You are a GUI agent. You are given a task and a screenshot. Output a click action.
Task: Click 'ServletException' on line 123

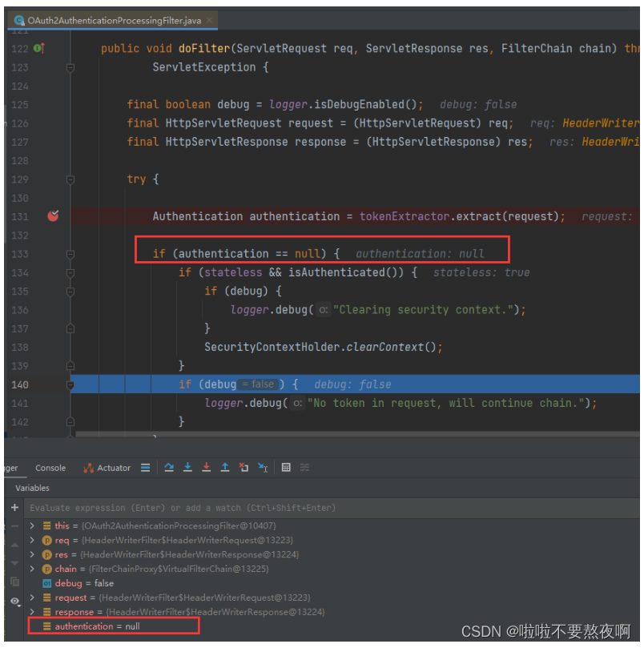coord(204,67)
